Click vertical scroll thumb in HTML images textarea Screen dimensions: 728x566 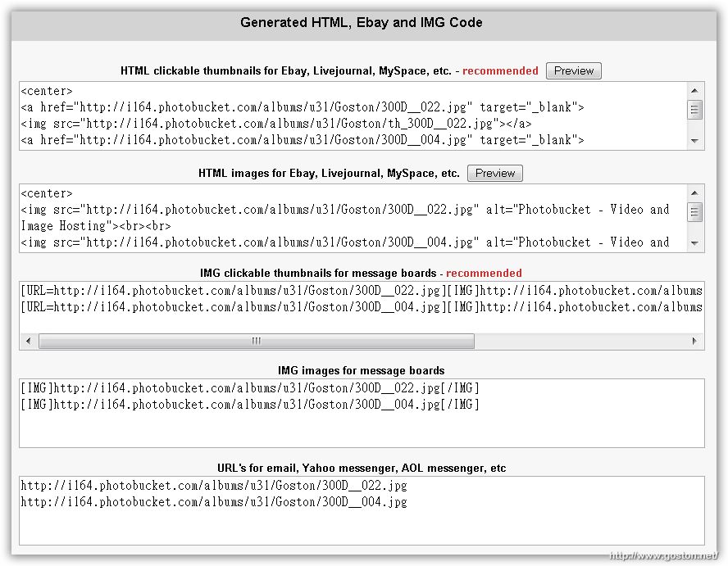tap(694, 212)
